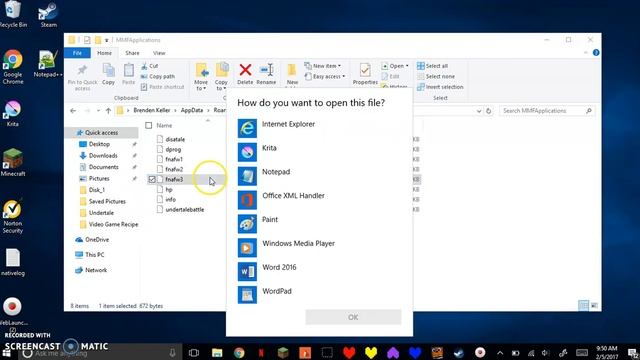Select Krita in the open-with list
640x360 pixels.
(319, 152)
